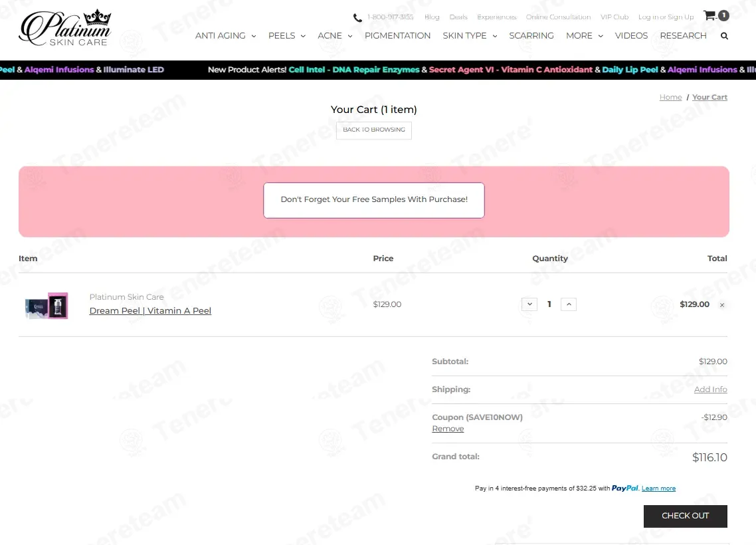The image size is (756, 545).
Task: Click the Home breadcrumb link
Action: 670,97
